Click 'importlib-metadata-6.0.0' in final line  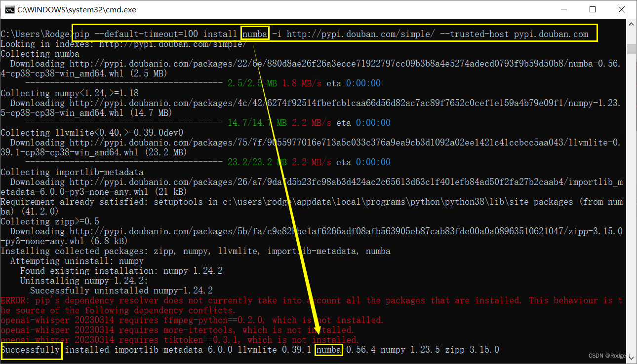pyautogui.click(x=173, y=350)
